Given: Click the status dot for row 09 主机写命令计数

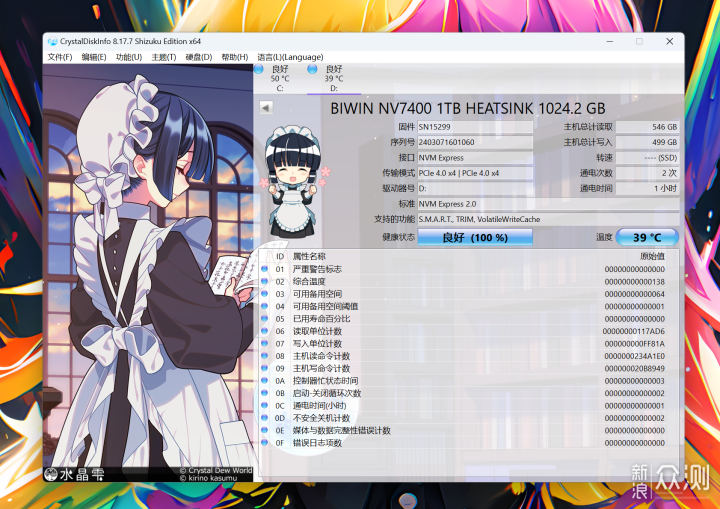Looking at the screenshot, I should click(x=264, y=368).
